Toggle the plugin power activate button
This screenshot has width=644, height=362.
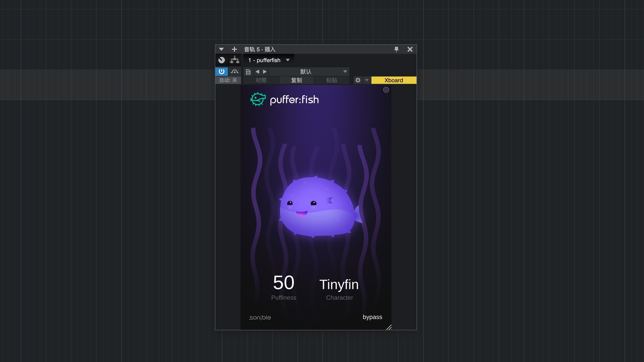(x=221, y=71)
